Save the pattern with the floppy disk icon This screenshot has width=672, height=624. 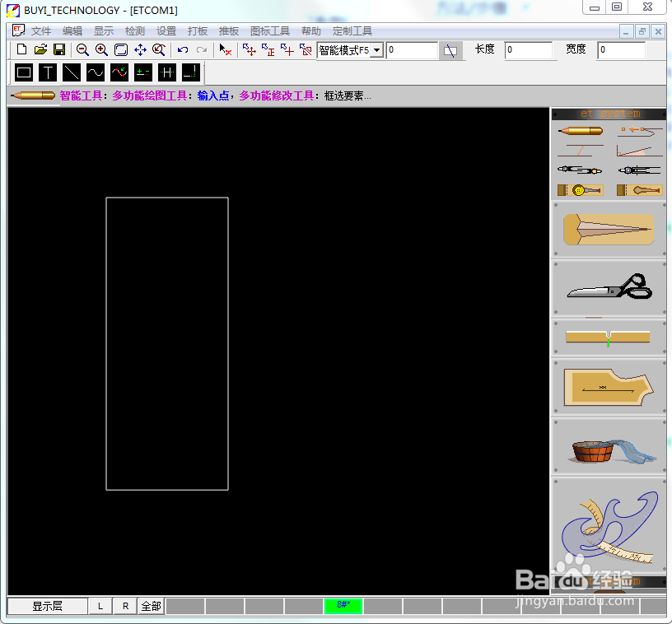59,49
